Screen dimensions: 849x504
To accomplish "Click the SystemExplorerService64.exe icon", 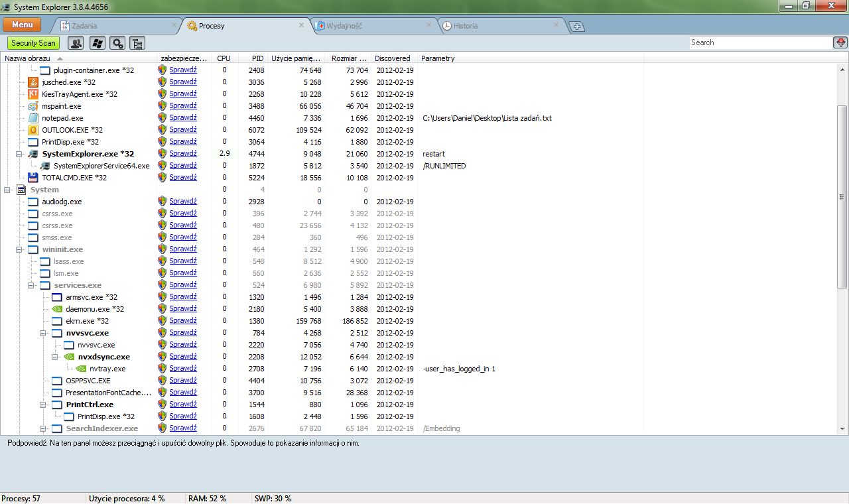I will [45, 166].
